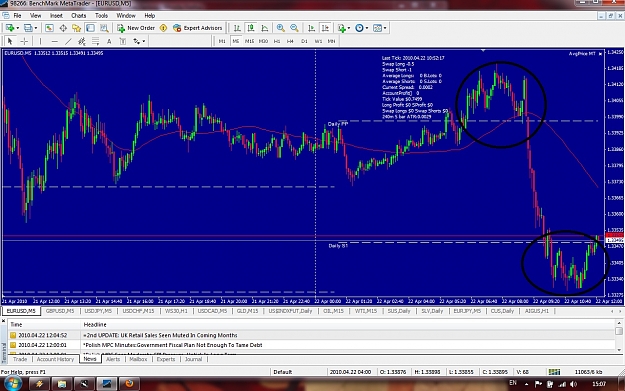Open the MetaEditor yellow icon
This screenshot has width=625, height=391.
point(163,28)
